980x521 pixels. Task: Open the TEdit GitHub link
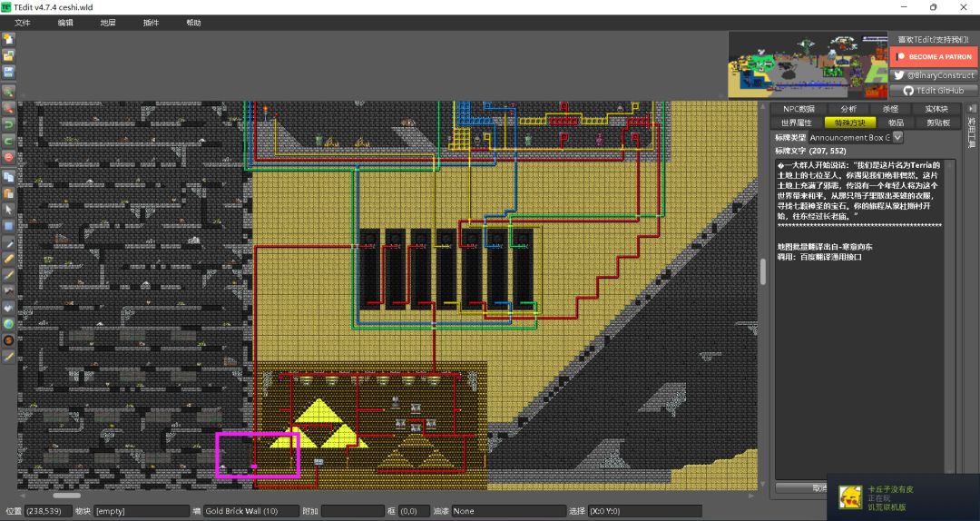[934, 91]
